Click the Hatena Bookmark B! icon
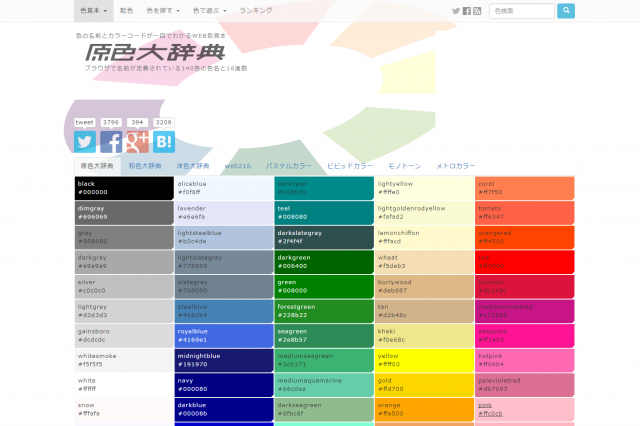 163,142
